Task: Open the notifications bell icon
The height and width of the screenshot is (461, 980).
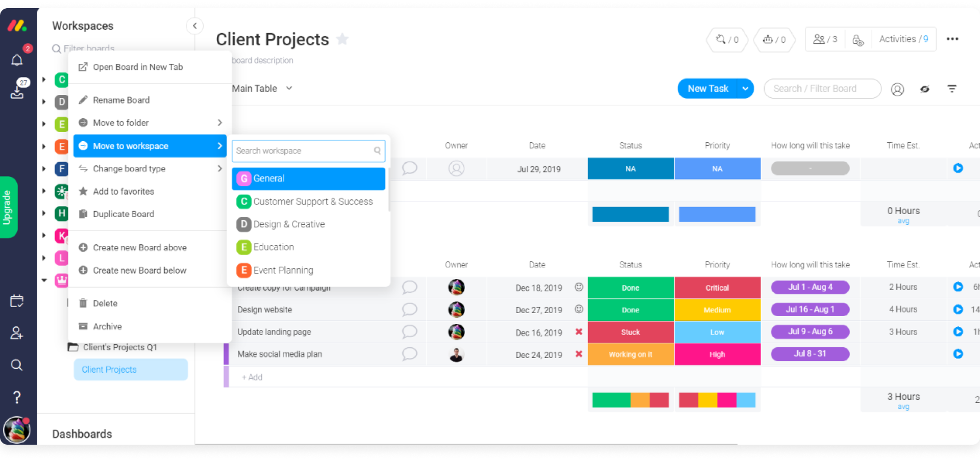Action: 17,60
